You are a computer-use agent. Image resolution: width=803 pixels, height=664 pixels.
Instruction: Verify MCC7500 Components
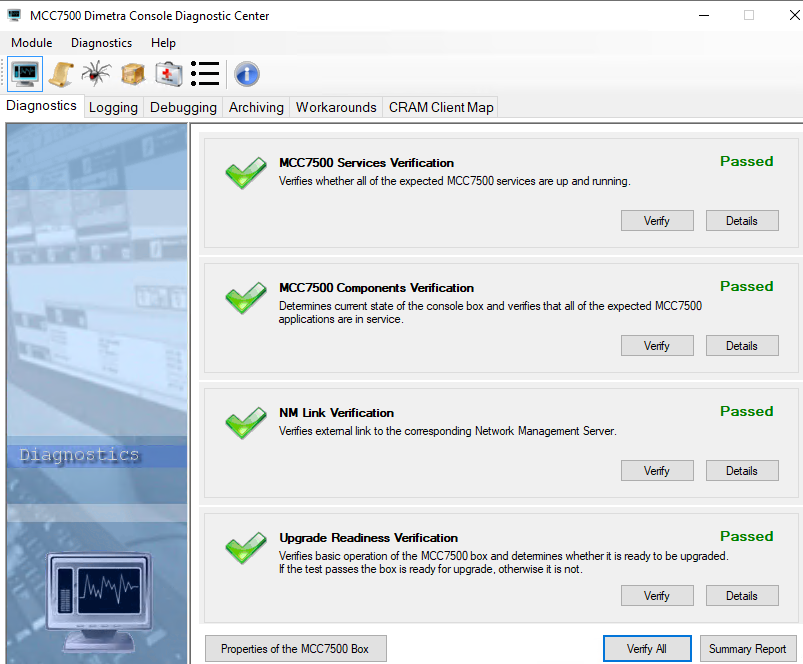(657, 346)
